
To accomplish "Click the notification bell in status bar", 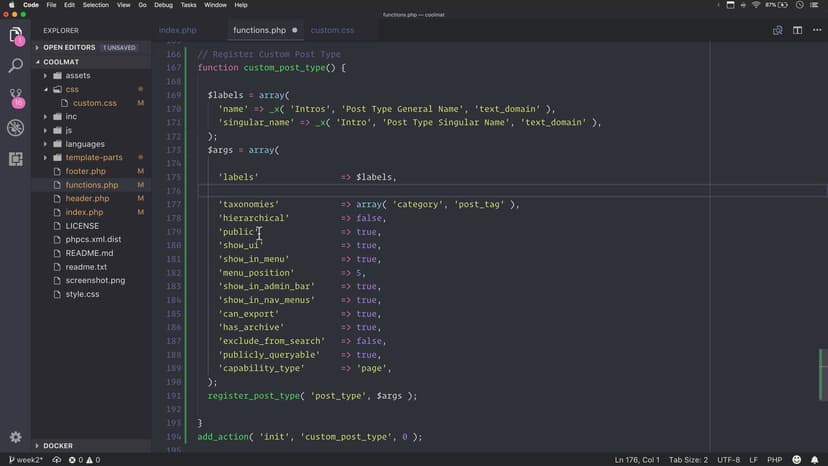I will (x=816, y=460).
